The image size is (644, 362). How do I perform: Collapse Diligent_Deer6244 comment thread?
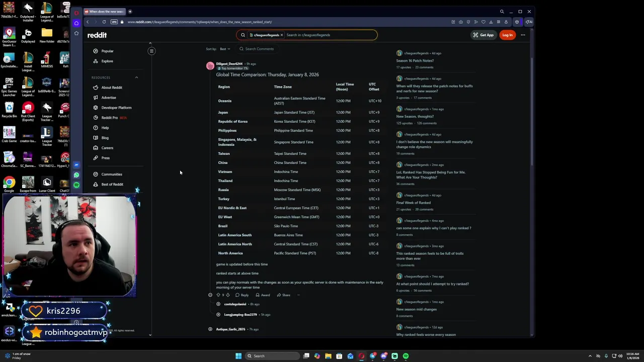click(x=210, y=295)
